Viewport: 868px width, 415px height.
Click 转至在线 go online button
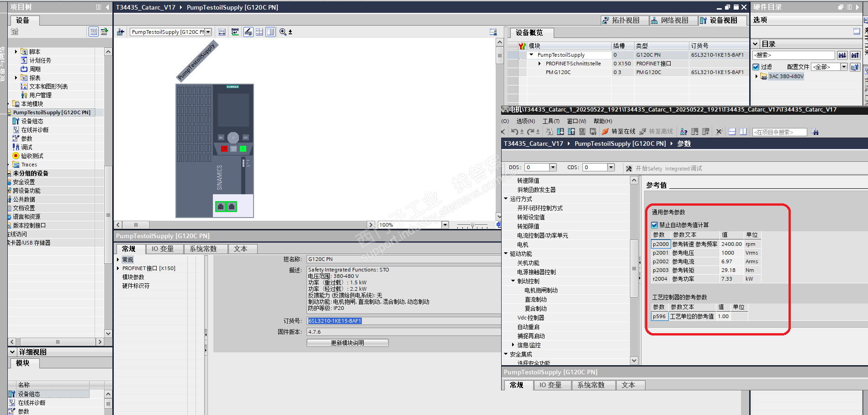point(619,132)
